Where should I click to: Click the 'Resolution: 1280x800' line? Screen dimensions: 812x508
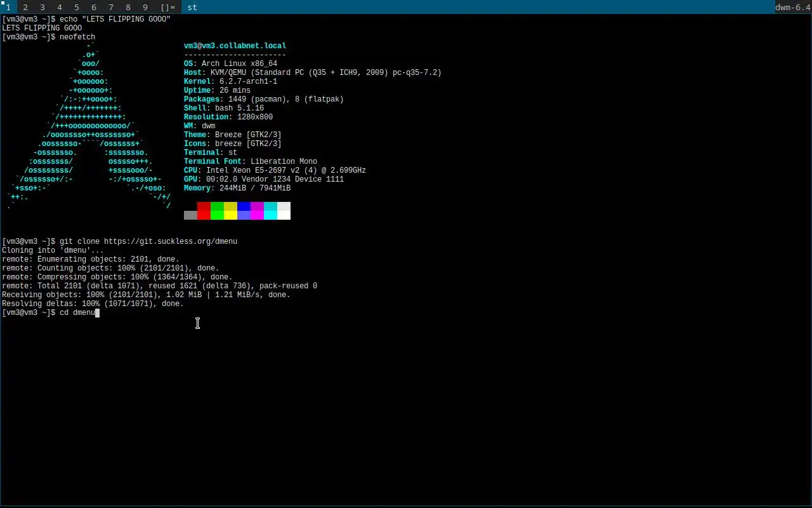(228, 117)
